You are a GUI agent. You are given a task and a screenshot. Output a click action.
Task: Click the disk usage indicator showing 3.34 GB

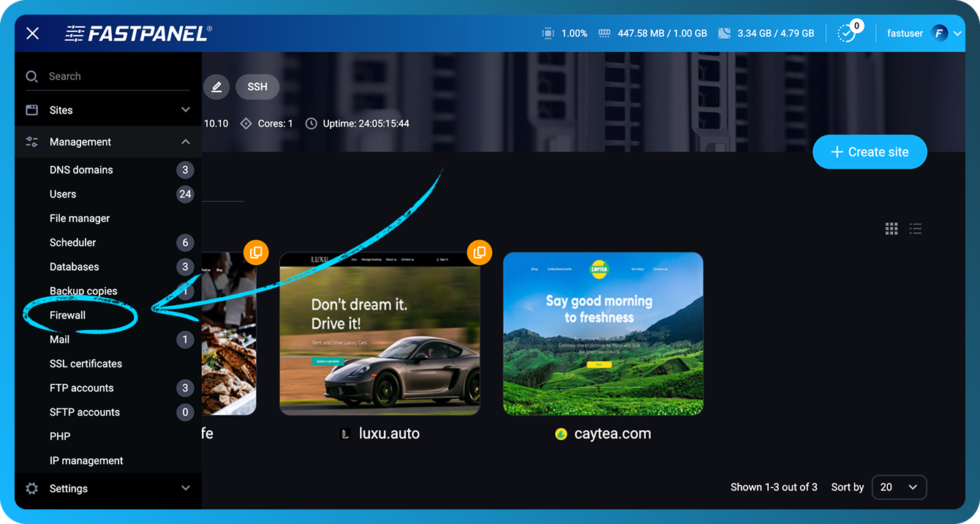(766, 33)
